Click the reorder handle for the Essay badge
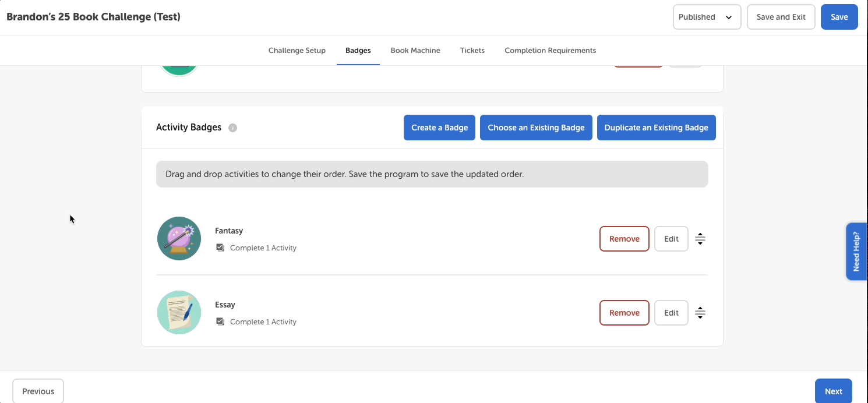 click(700, 312)
